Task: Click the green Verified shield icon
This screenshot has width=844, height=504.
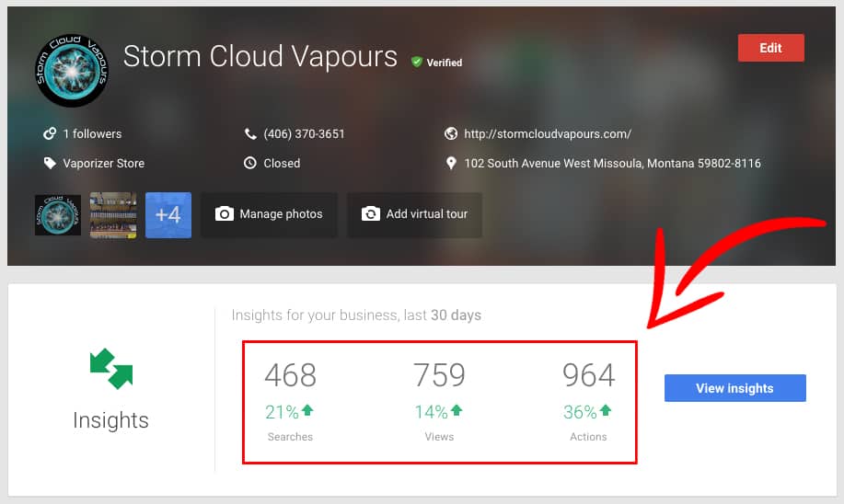Action: 417,62
